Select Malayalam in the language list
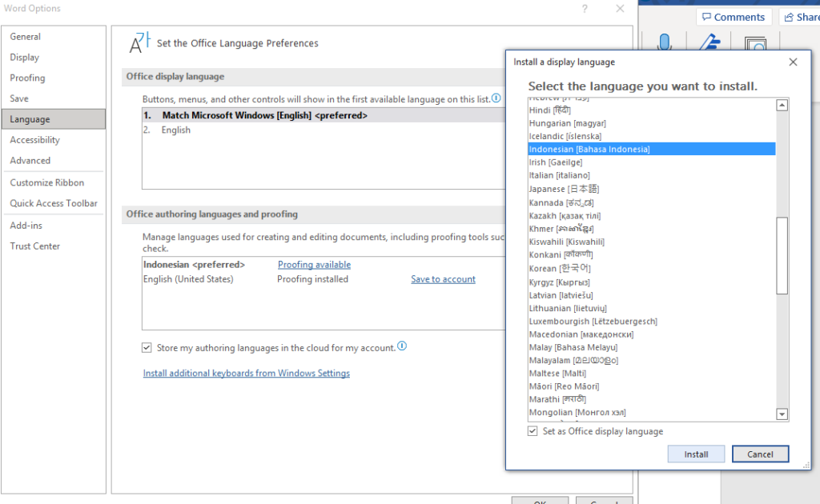The width and height of the screenshot is (820, 504). tap(652, 360)
